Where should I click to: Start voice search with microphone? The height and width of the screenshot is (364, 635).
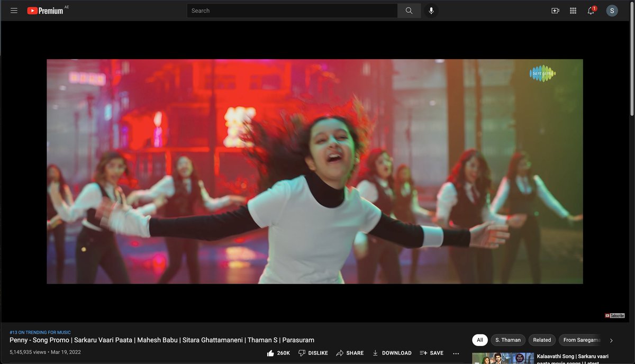431,11
